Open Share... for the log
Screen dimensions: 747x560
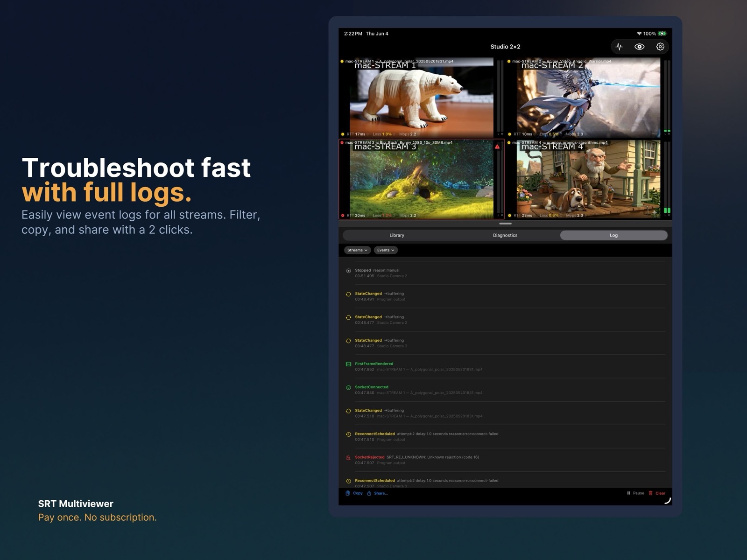coord(381,493)
